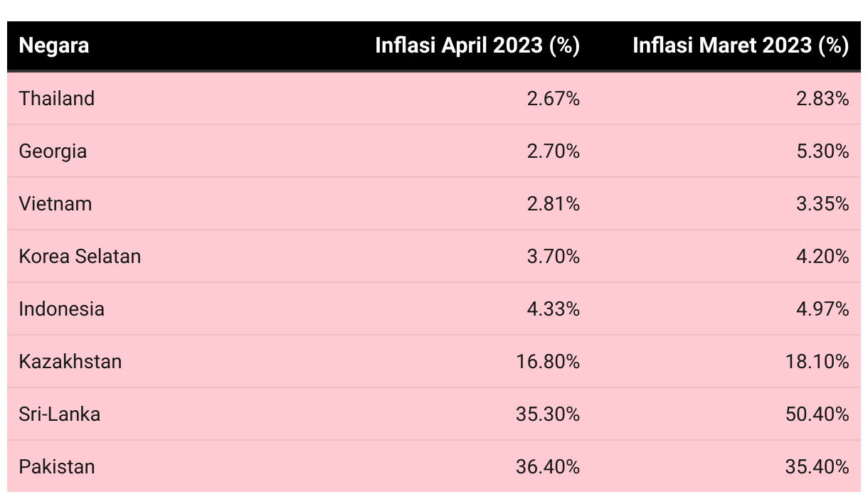Select the Inflasi Maret 2023 (%) header
This screenshot has width=868, height=499.
(741, 45)
